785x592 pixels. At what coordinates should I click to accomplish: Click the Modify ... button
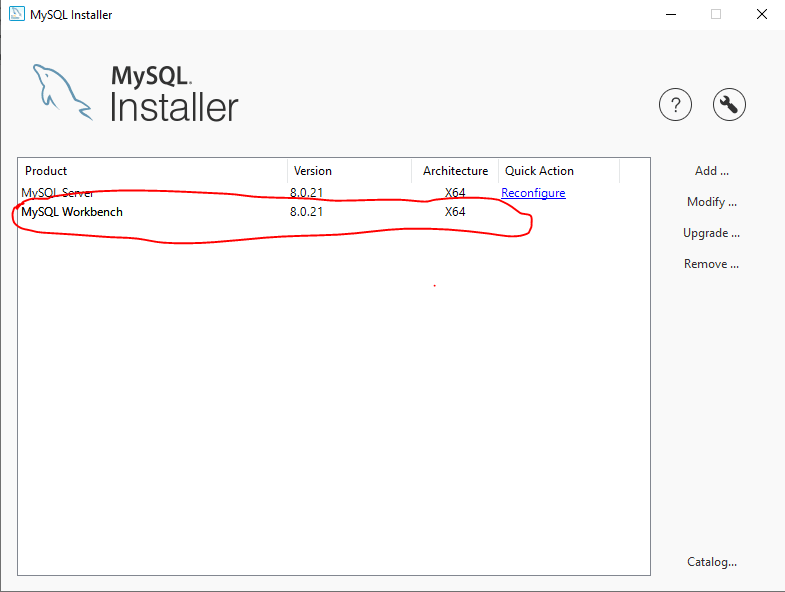(711, 202)
